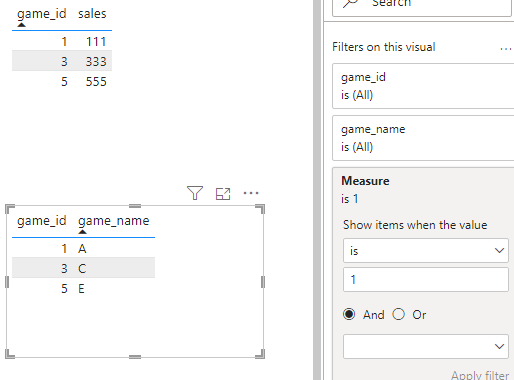Select the game_name cell C
Viewport: 514px width, 380px height.
click(82, 268)
